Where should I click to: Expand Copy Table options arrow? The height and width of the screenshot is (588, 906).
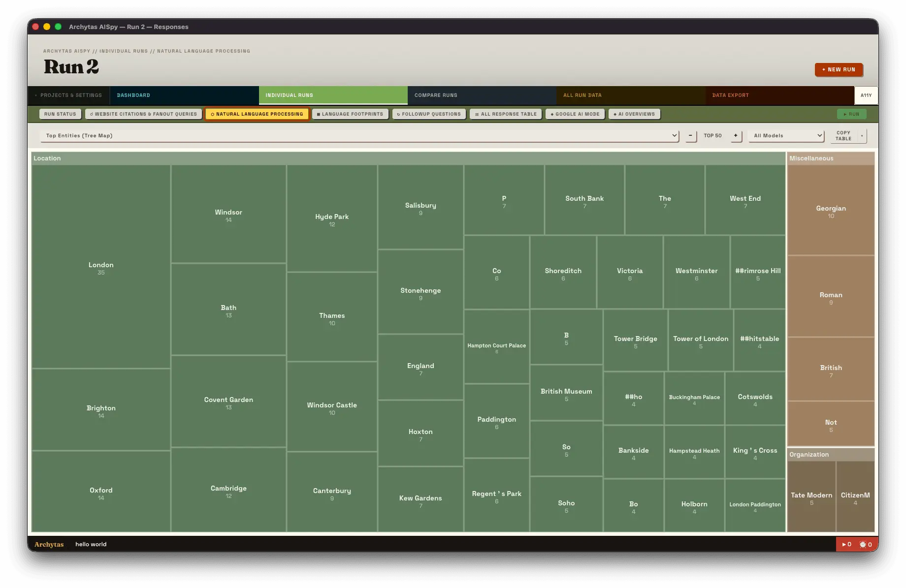tap(862, 136)
